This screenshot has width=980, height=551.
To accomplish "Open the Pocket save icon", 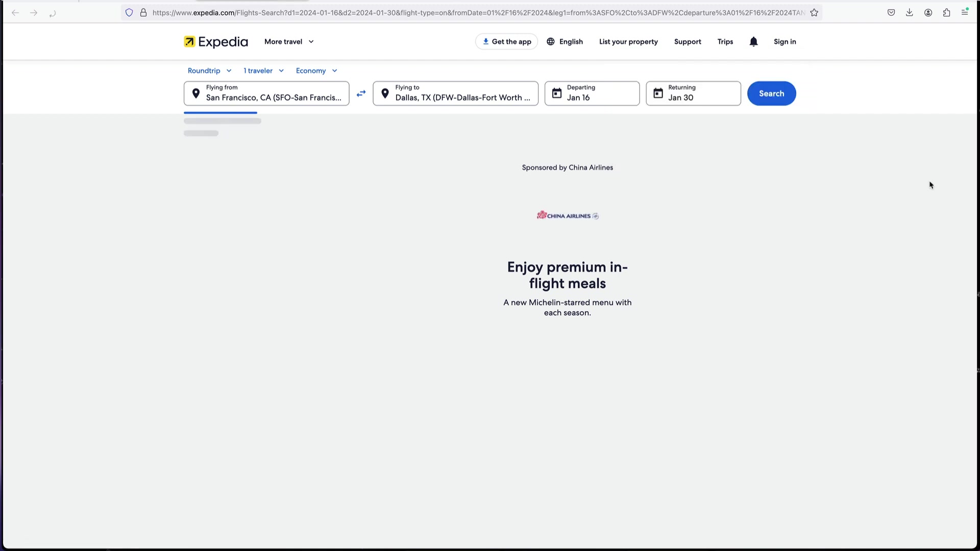I will (891, 13).
